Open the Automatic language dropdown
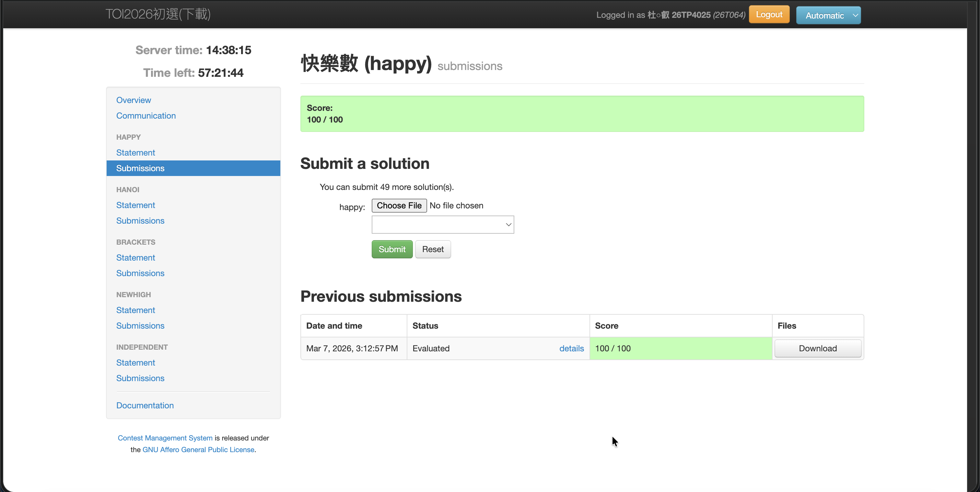The image size is (980, 492). point(828,15)
